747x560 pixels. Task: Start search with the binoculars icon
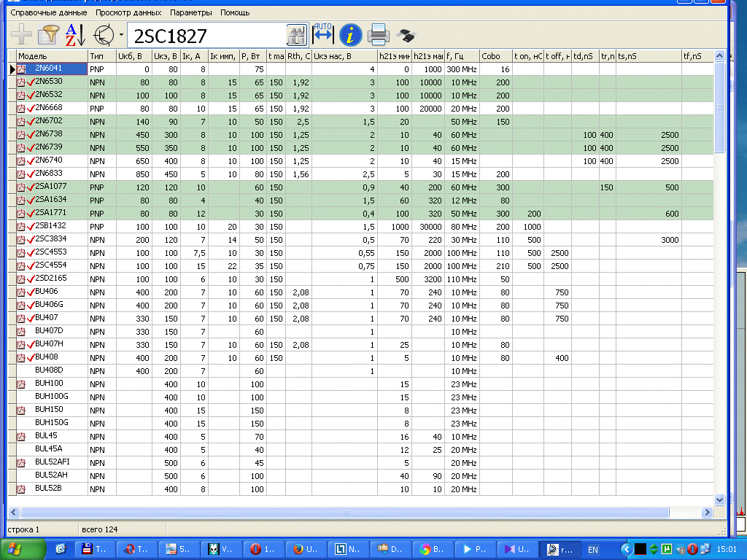pos(296,35)
